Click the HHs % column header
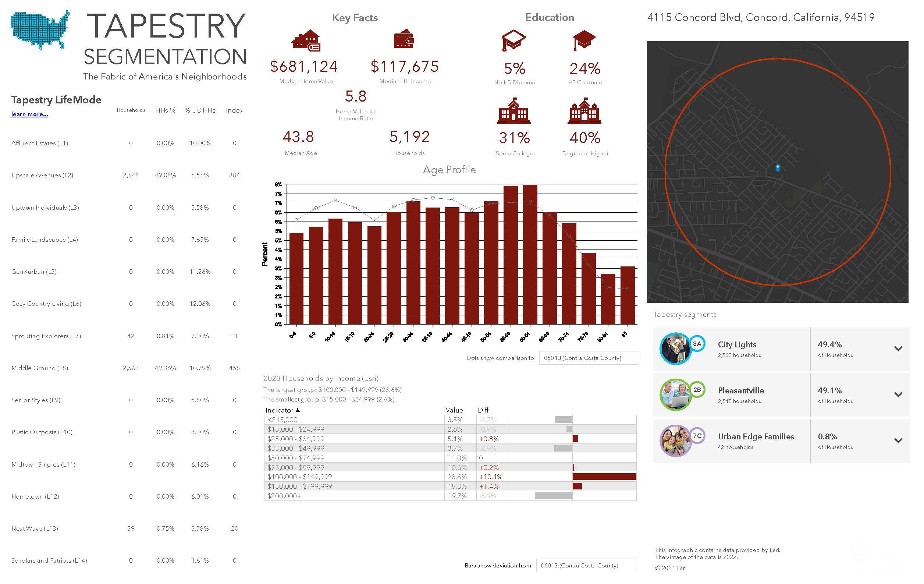This screenshot has width=924, height=584. coord(166,110)
